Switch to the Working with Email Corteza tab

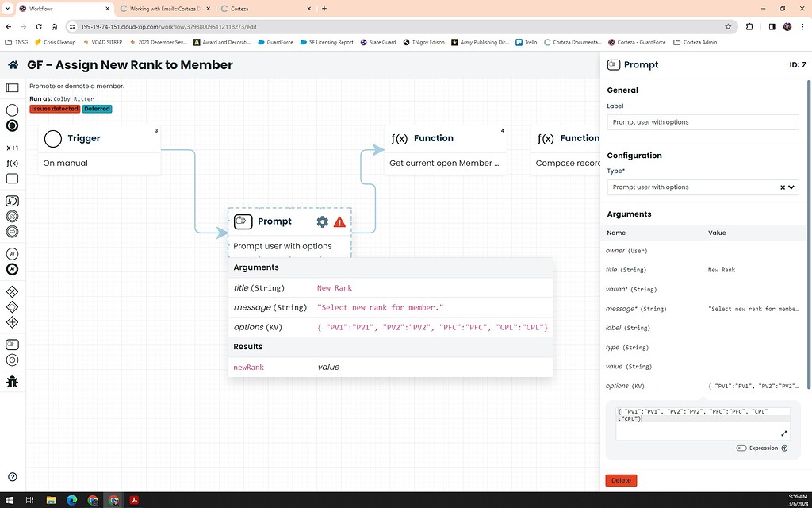coord(165,9)
